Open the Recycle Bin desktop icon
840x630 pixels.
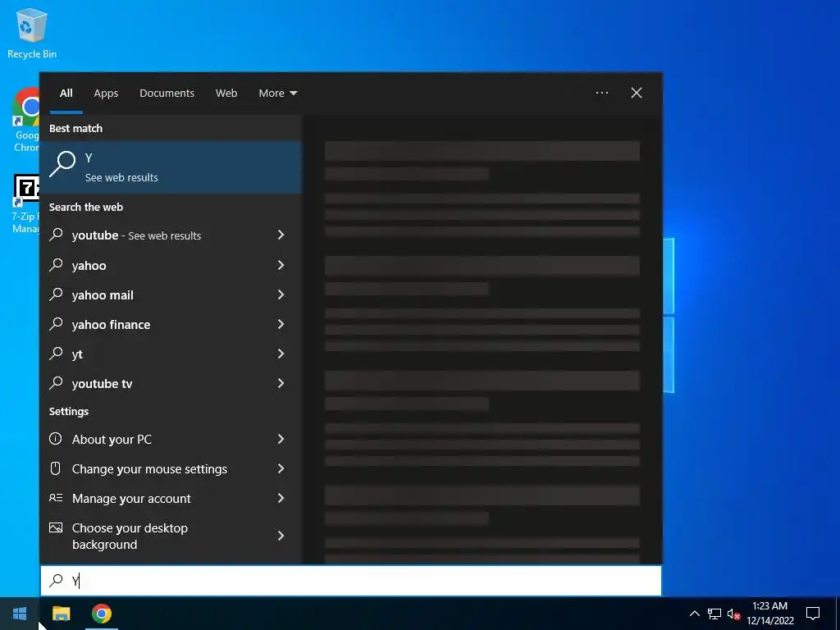(32, 33)
